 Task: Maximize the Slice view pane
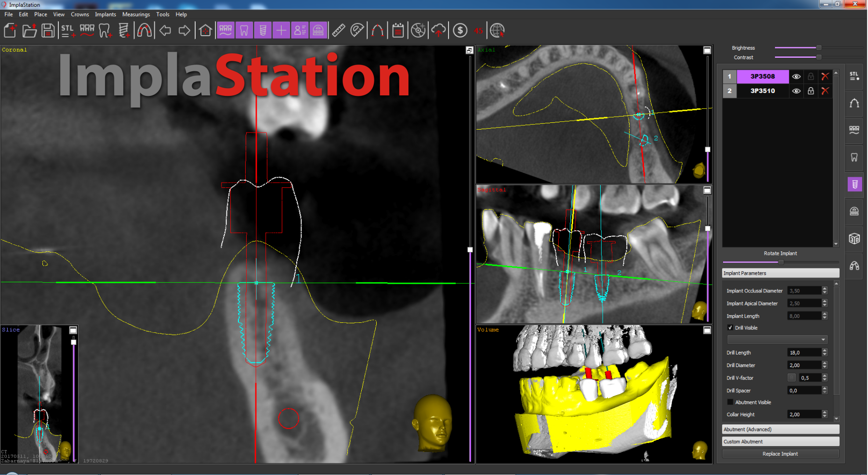73,330
